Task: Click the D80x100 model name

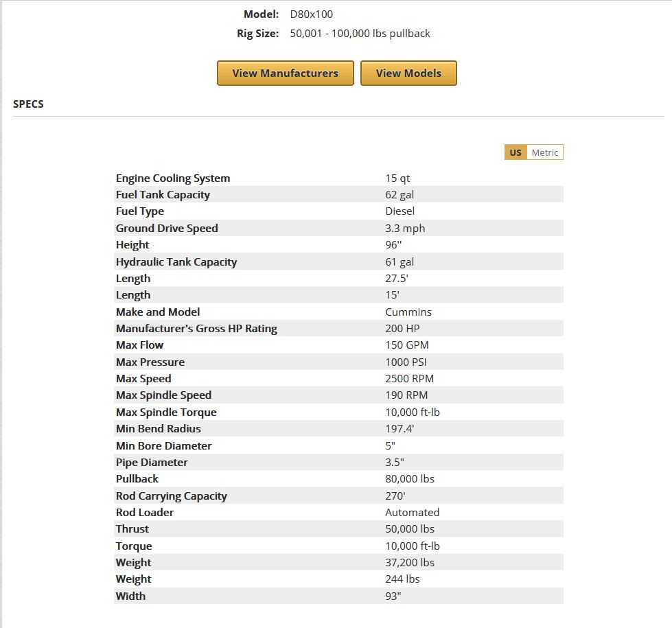Action: [312, 14]
